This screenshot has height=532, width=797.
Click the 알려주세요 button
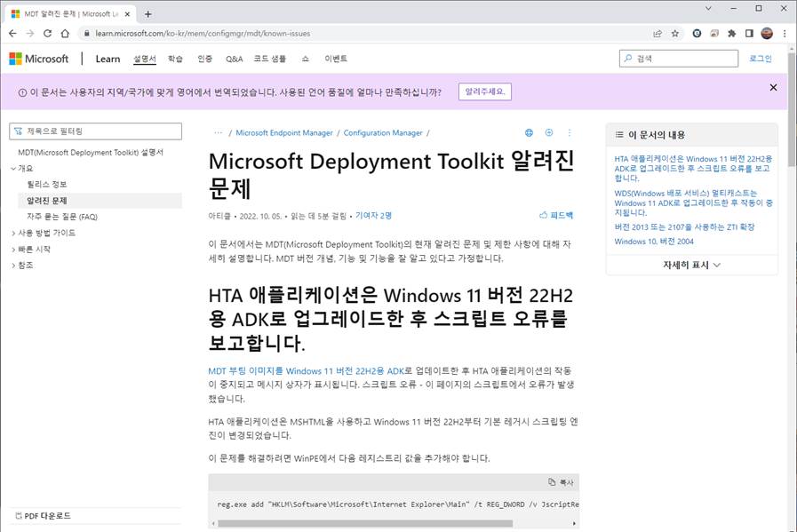(485, 91)
